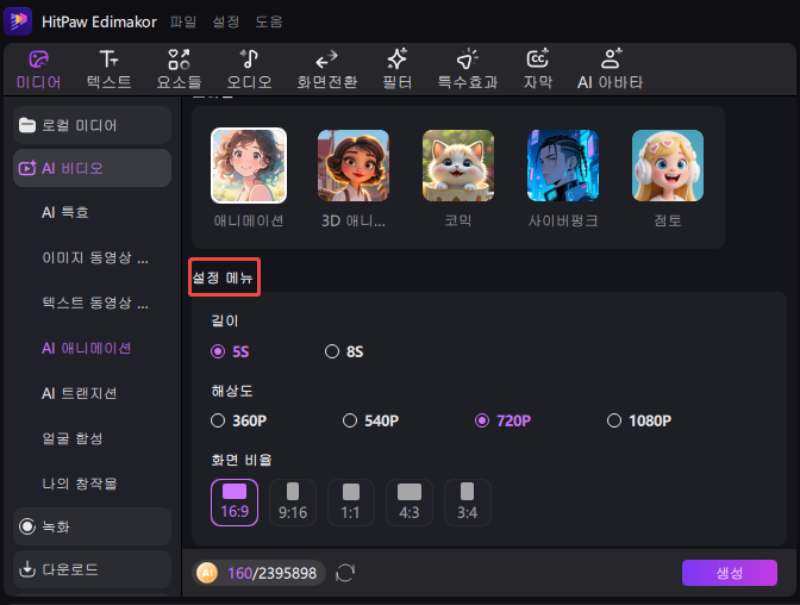Select the AI 아바타 feature
This screenshot has width=800, height=605.
pos(609,68)
